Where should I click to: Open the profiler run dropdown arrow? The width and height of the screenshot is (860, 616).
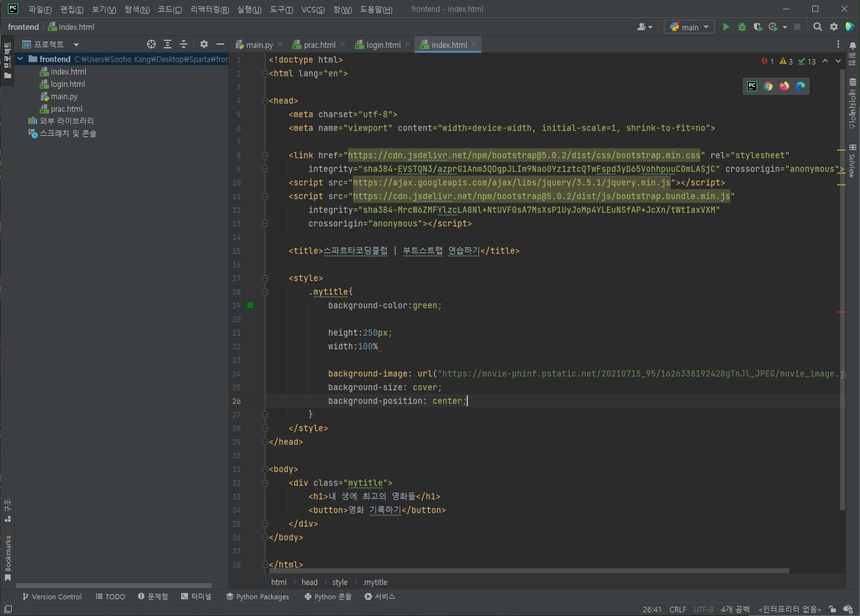tap(785, 27)
